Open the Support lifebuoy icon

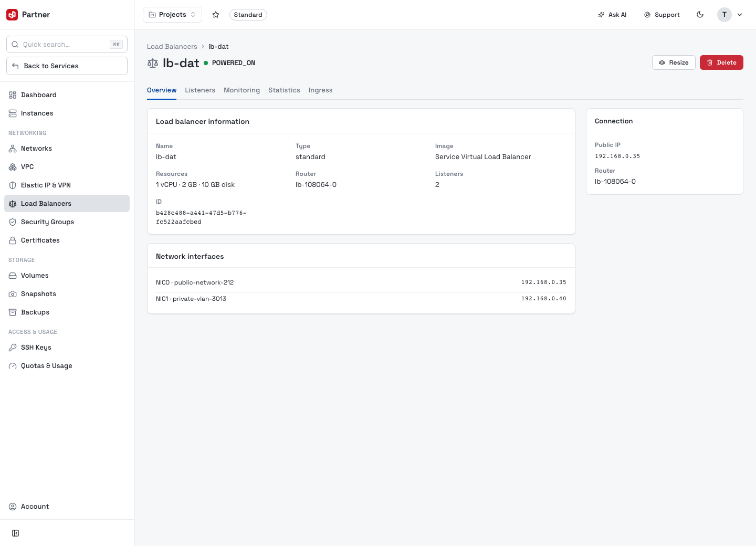pyautogui.click(x=647, y=15)
